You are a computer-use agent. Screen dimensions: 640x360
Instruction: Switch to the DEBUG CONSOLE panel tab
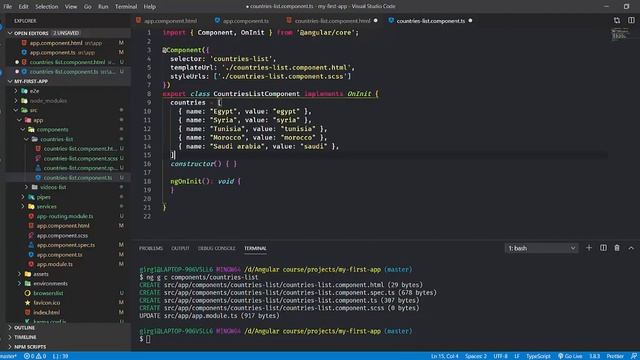pos(216,248)
